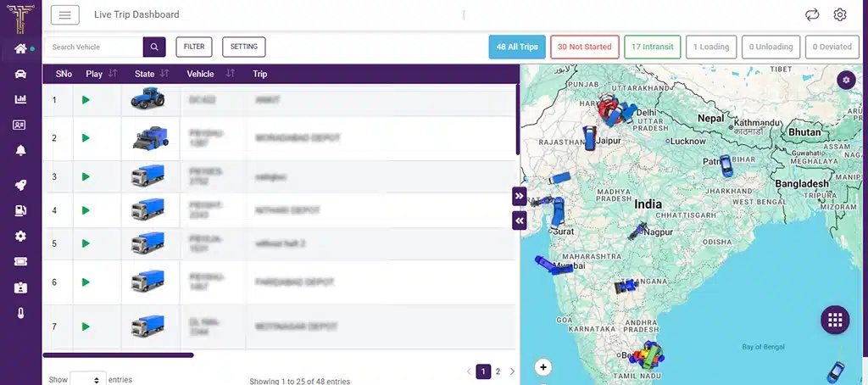Image resolution: width=868 pixels, height=385 pixels.
Task: Click the map settings gear
Action: [846, 81]
